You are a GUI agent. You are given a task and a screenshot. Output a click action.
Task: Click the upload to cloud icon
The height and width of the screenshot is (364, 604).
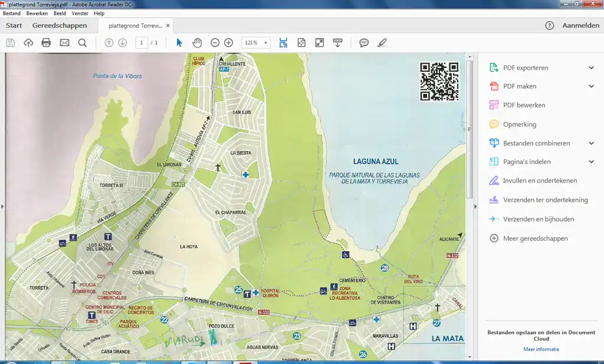[28, 42]
